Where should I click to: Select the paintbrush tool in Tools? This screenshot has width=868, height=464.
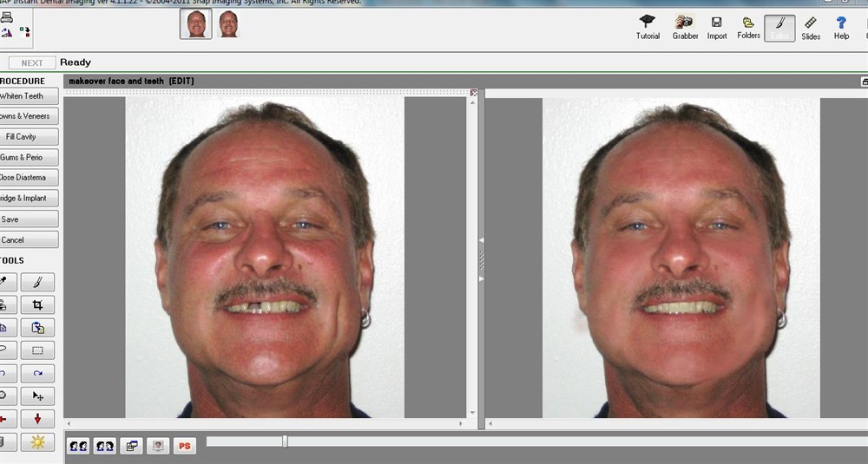(37, 282)
